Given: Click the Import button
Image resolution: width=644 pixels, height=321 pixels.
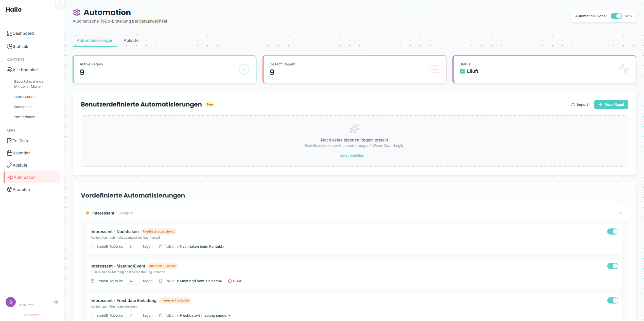Looking at the screenshot, I should 579,104.
